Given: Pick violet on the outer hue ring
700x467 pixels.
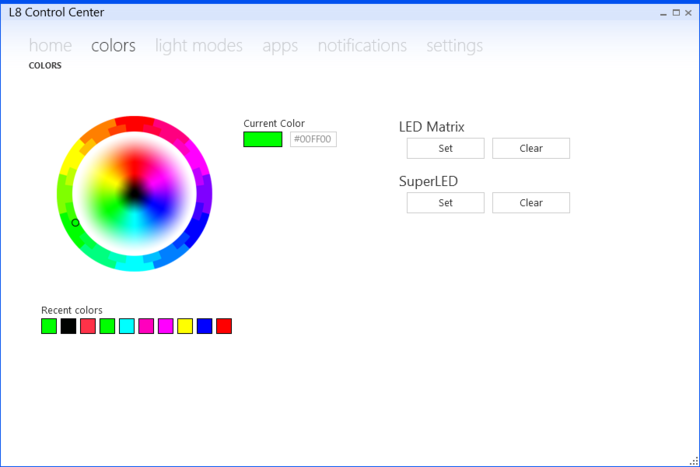Looking at the screenshot, I should click(204, 194).
